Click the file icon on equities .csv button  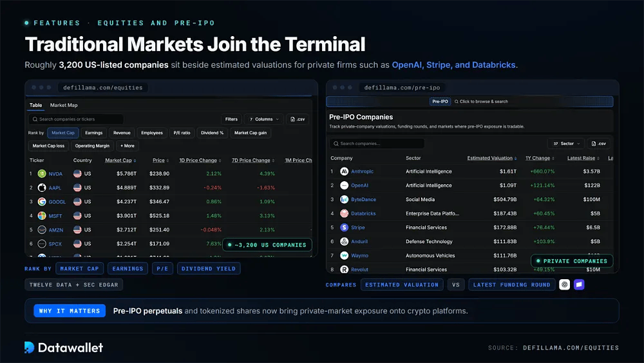pyautogui.click(x=292, y=119)
